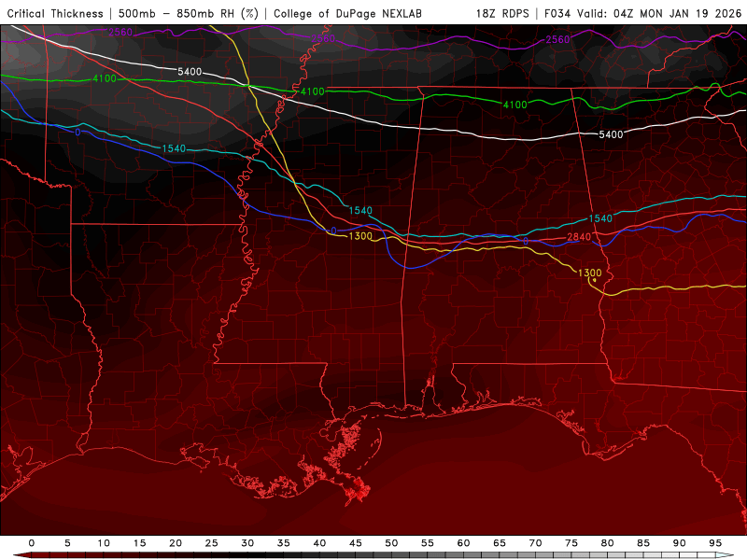Click colorbar value label 45
The height and width of the screenshot is (560, 747).
tap(356, 543)
